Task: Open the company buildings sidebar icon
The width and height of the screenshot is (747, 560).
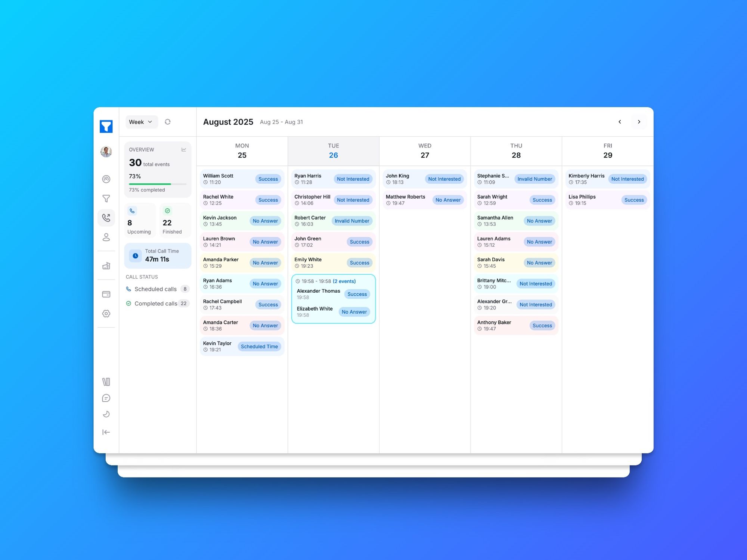Action: coord(106,266)
